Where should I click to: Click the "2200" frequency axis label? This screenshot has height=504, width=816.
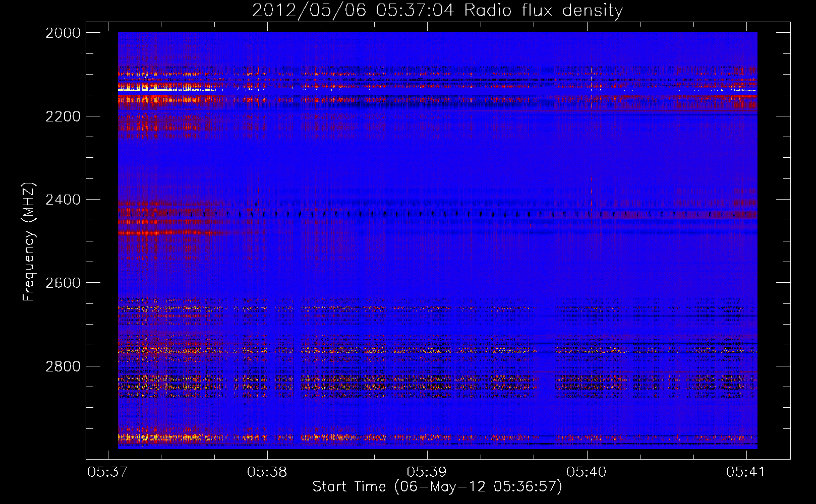[63, 116]
